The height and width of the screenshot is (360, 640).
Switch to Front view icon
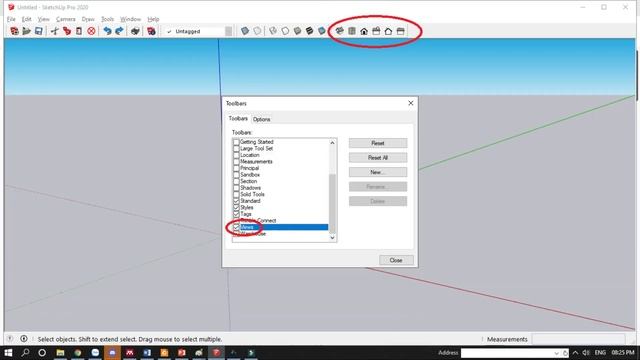(364, 31)
